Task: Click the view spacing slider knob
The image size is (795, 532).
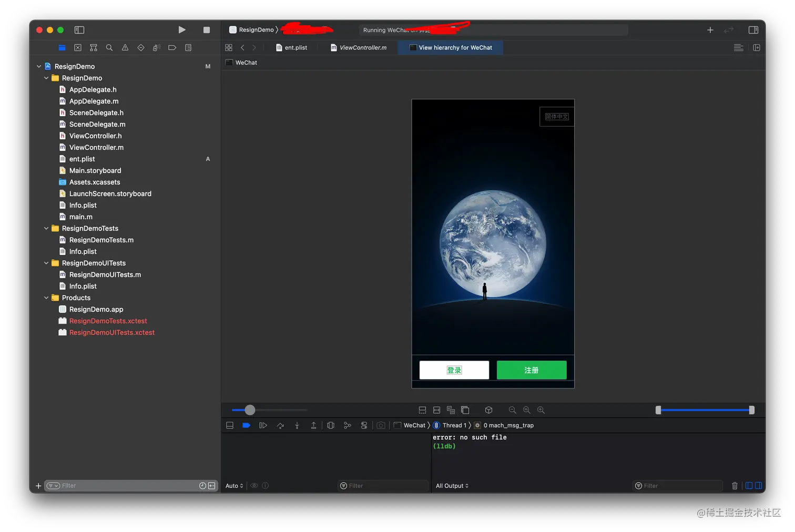Action: 250,410
